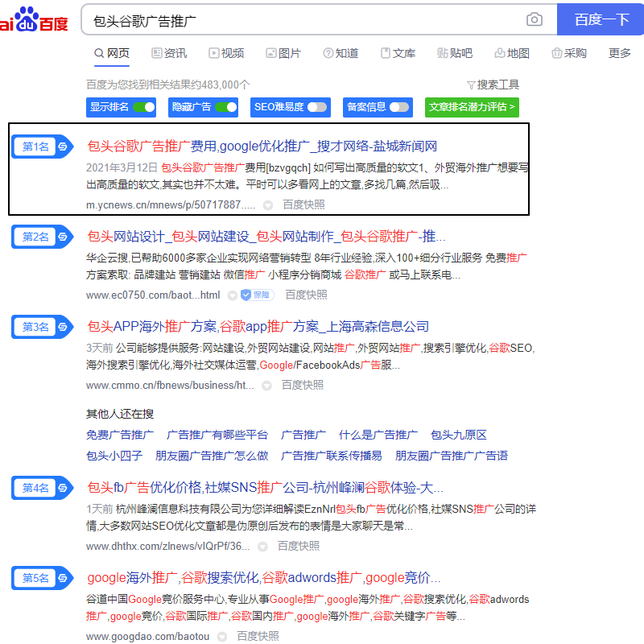644x644 pixels.
Task: Click URL text www.googdao.com/baotou
Action: tap(148, 637)
